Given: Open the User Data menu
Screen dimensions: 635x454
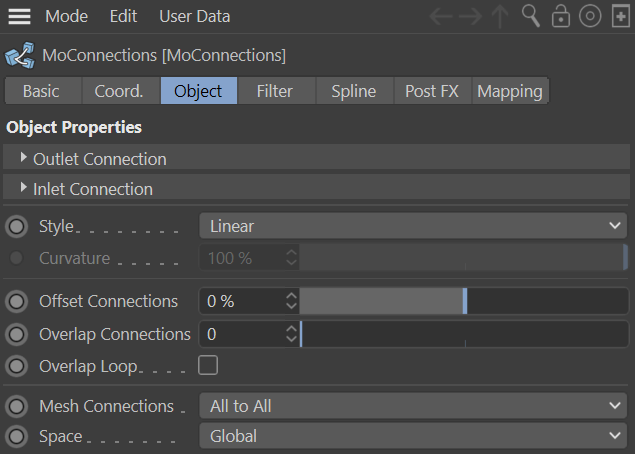Looking at the screenshot, I should (x=194, y=16).
